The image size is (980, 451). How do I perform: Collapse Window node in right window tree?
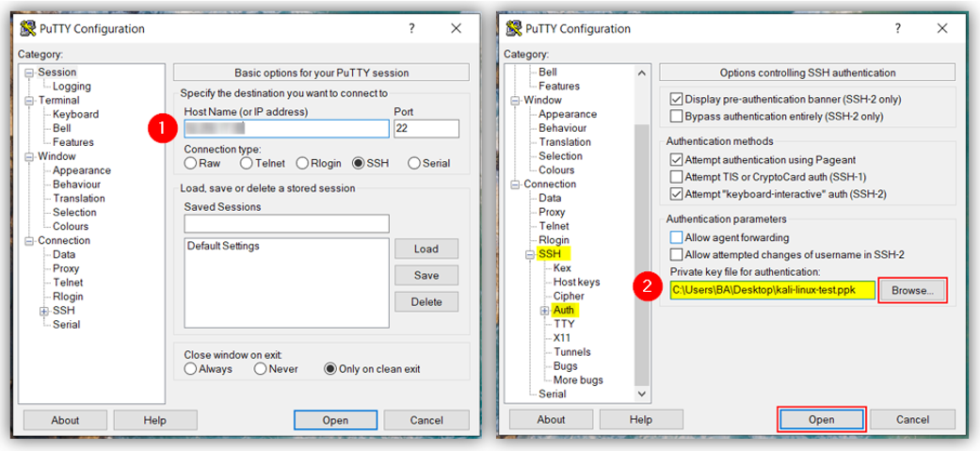pyautogui.click(x=515, y=101)
